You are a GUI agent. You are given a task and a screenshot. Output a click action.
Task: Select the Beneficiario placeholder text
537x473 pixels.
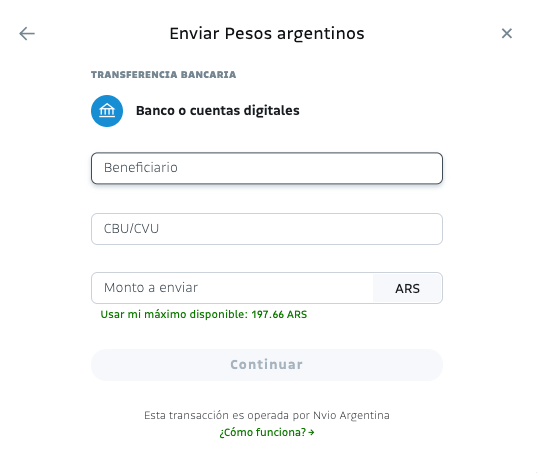click(141, 167)
